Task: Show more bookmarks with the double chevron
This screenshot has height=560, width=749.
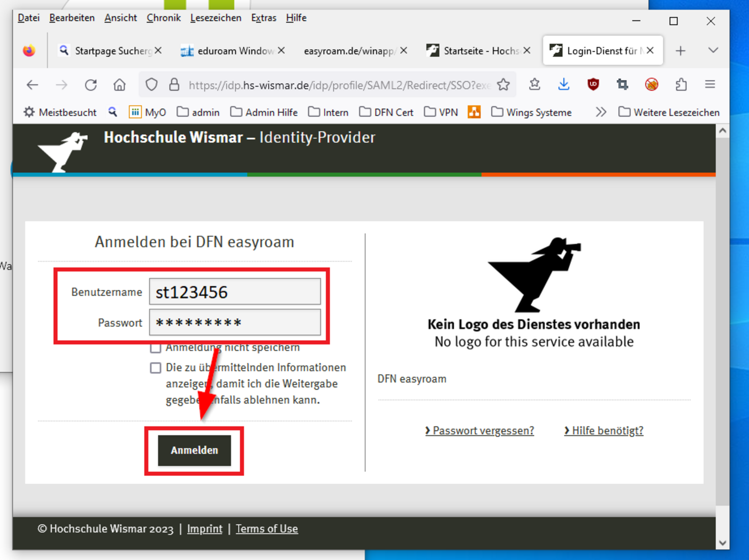Action: 601,112
